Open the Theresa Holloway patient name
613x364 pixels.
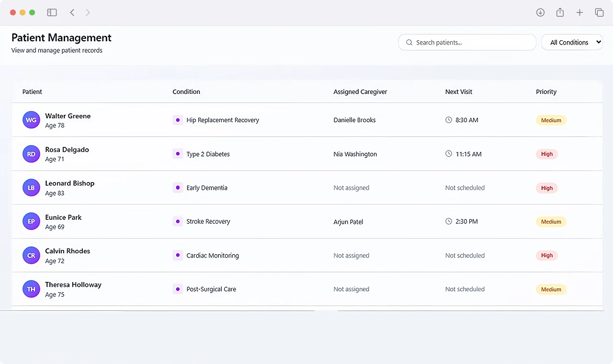coord(73,284)
